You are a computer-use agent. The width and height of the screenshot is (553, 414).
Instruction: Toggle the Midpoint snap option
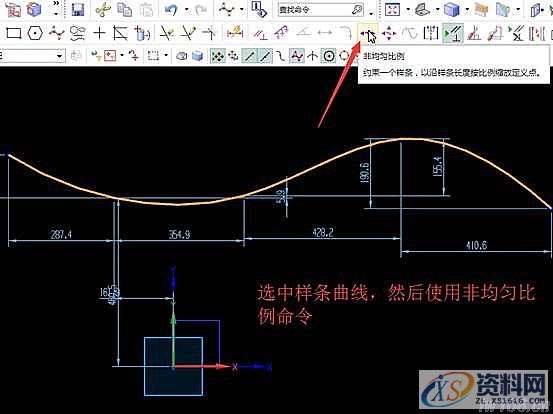[x=265, y=56]
